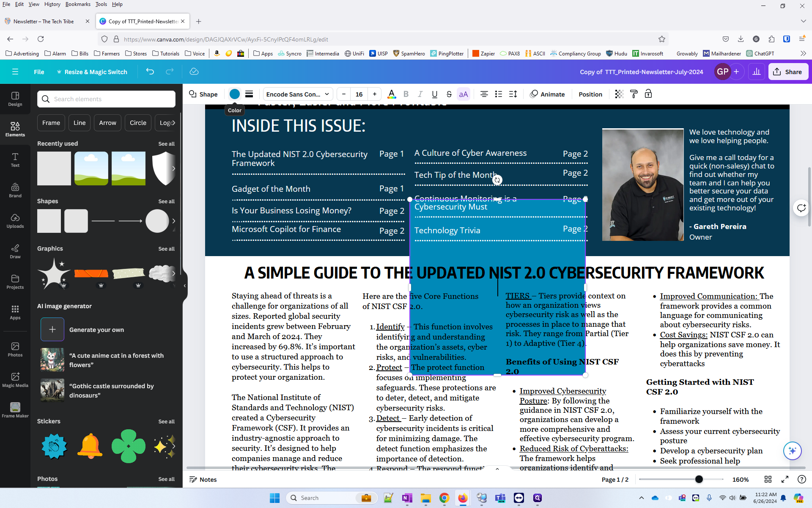Open Encode Sans font dropdown
The height and width of the screenshot is (508, 812).
coord(298,94)
